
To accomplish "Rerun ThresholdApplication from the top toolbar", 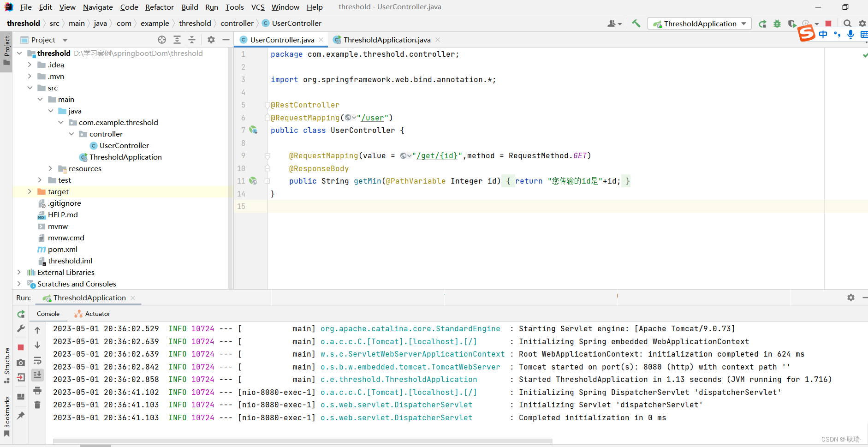I will [762, 24].
